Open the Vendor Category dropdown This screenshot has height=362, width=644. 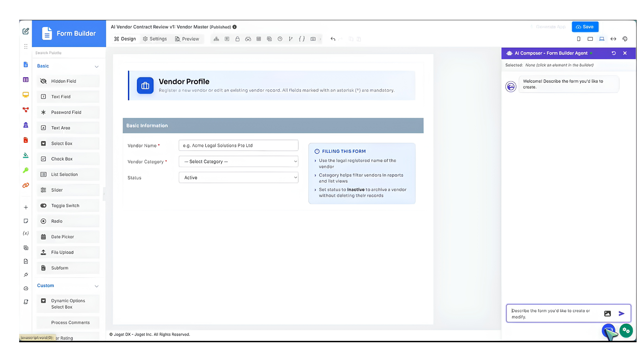pyautogui.click(x=238, y=162)
